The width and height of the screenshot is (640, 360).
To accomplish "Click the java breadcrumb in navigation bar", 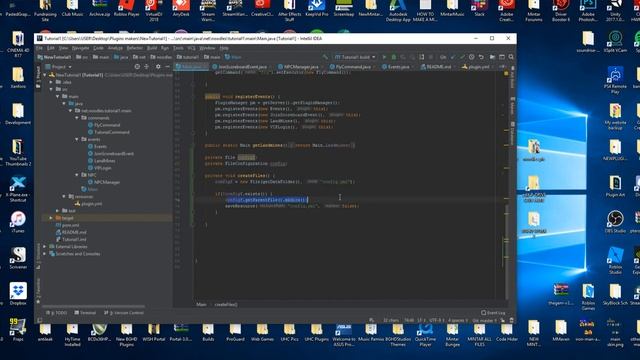I will tap(121, 57).
